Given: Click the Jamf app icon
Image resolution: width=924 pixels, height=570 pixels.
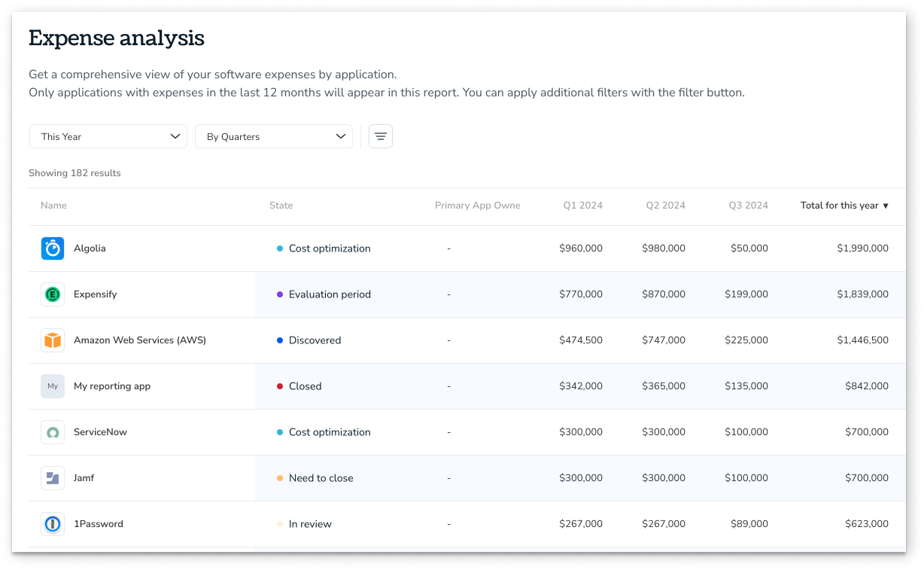Looking at the screenshot, I should (53, 478).
